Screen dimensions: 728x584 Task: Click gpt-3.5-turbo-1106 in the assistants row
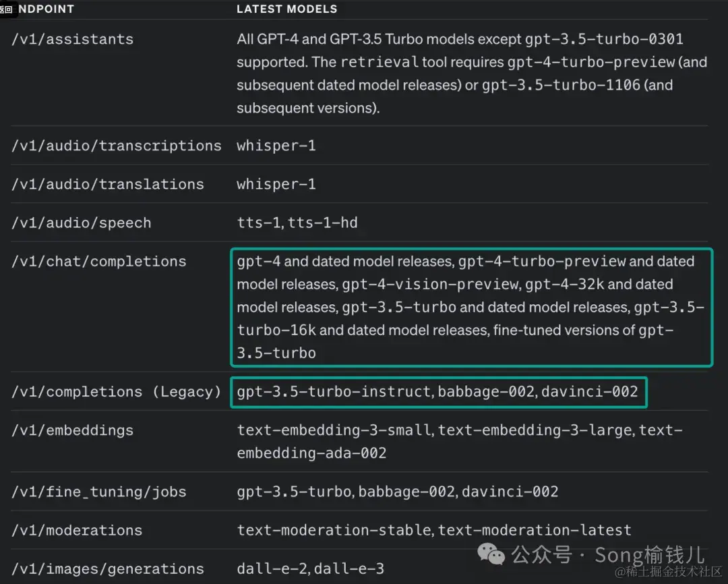pos(561,84)
